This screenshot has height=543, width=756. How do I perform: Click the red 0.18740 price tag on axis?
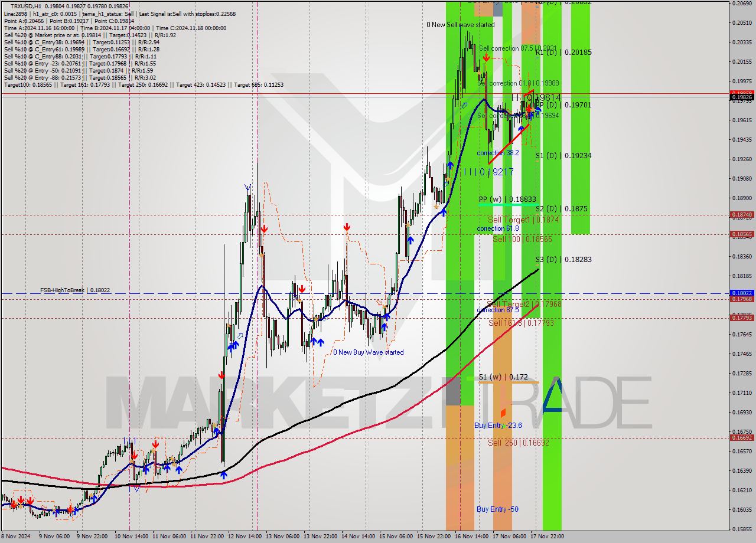[742, 215]
